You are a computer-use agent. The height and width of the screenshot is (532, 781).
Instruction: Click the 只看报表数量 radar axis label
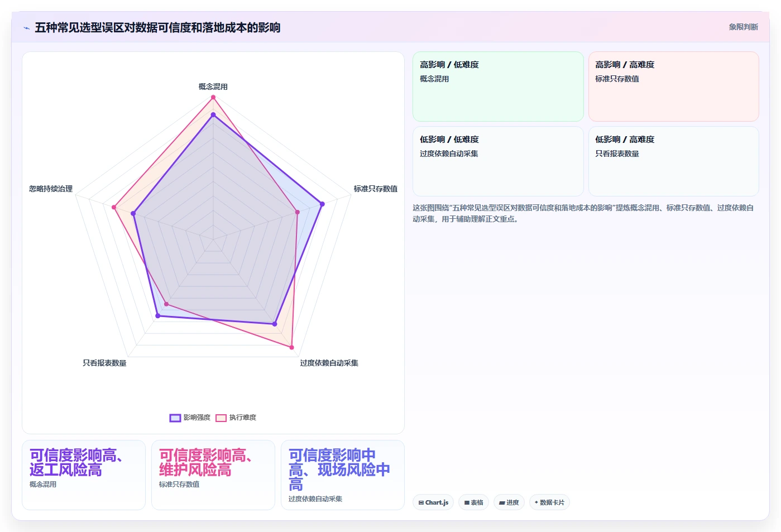(104, 363)
